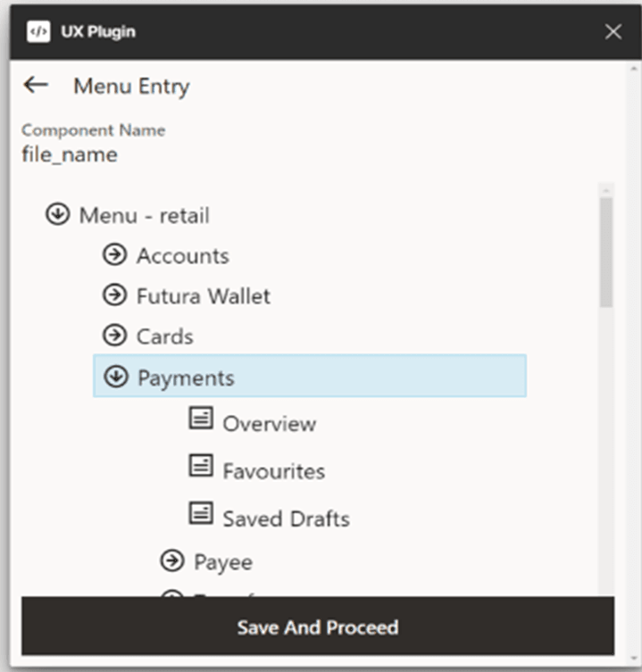The height and width of the screenshot is (672, 642).
Task: Click the Favourites page icon
Action: coord(201,466)
